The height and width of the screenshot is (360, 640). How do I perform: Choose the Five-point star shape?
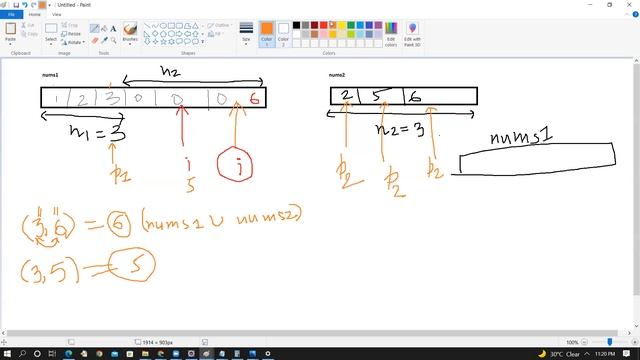click(x=163, y=41)
